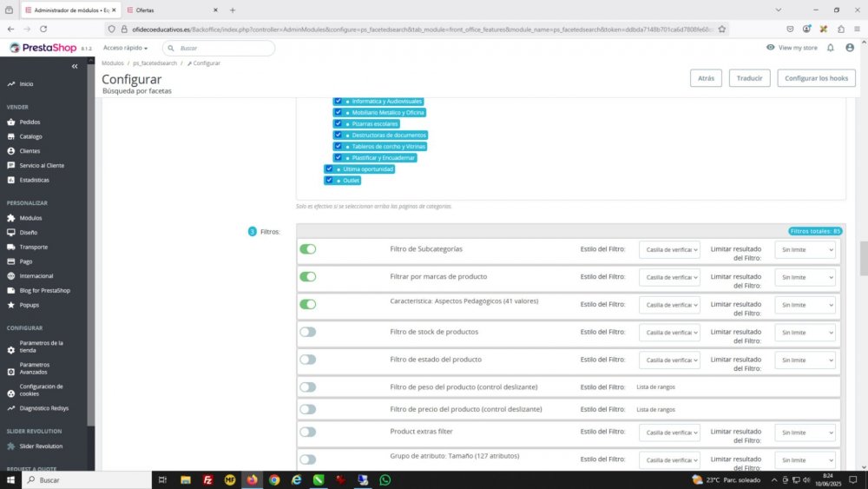Collapse the sidebar with the double-chevron icon

(x=75, y=67)
